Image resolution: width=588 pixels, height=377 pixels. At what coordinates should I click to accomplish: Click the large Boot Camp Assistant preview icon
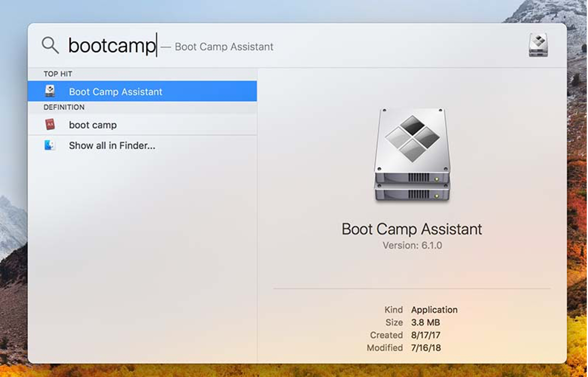[x=412, y=155]
